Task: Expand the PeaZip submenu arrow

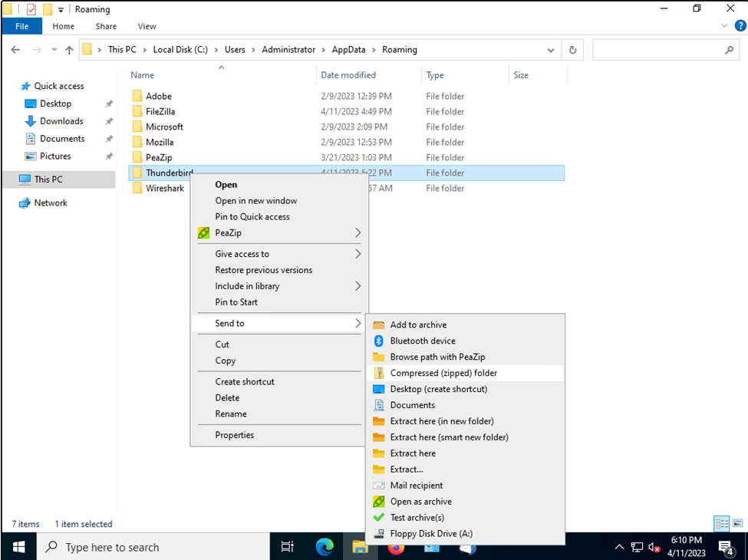Action: (x=358, y=232)
